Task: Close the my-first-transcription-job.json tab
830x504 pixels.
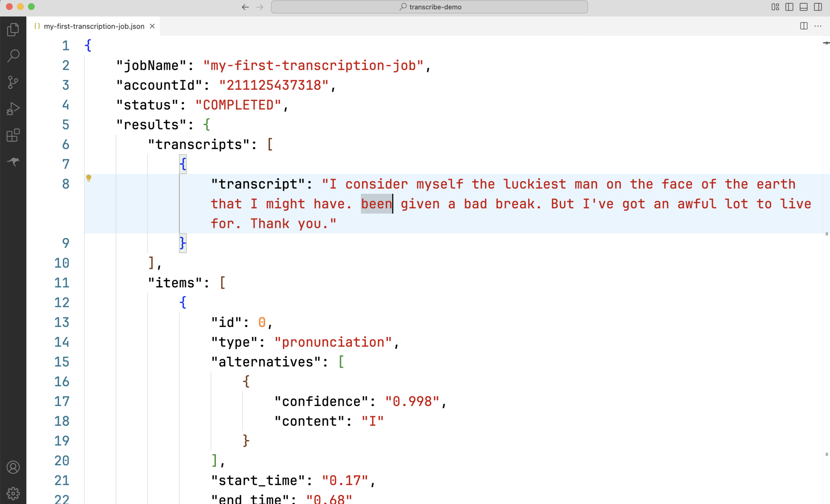Action: point(152,26)
